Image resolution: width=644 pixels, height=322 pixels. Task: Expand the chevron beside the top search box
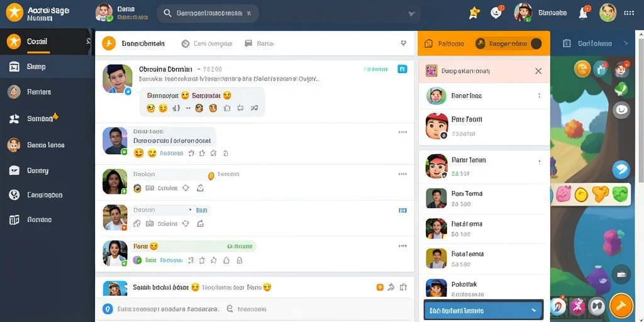[411, 14]
